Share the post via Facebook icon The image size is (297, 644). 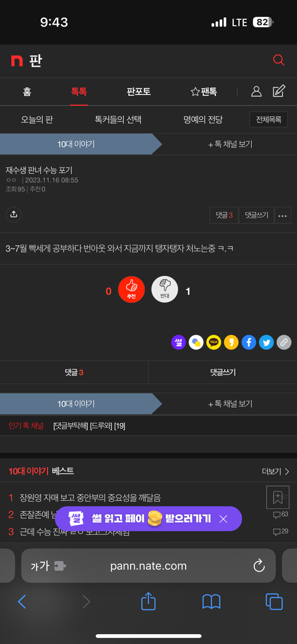[249, 342]
